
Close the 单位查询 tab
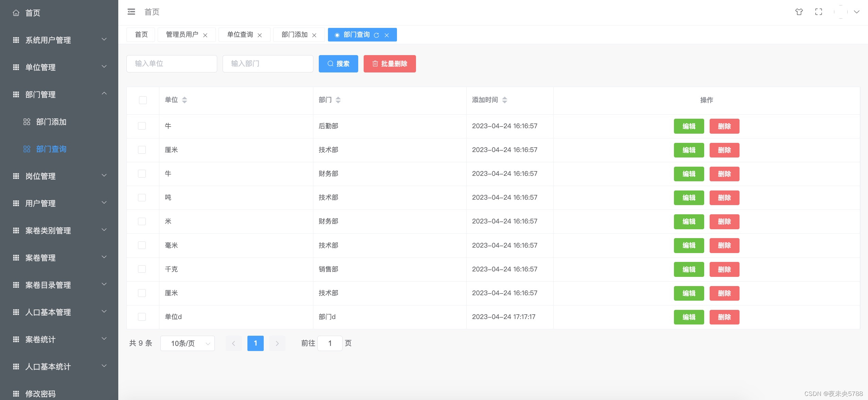tap(260, 35)
